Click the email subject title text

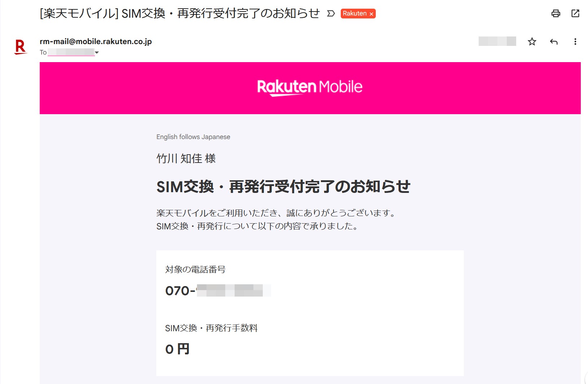(180, 13)
